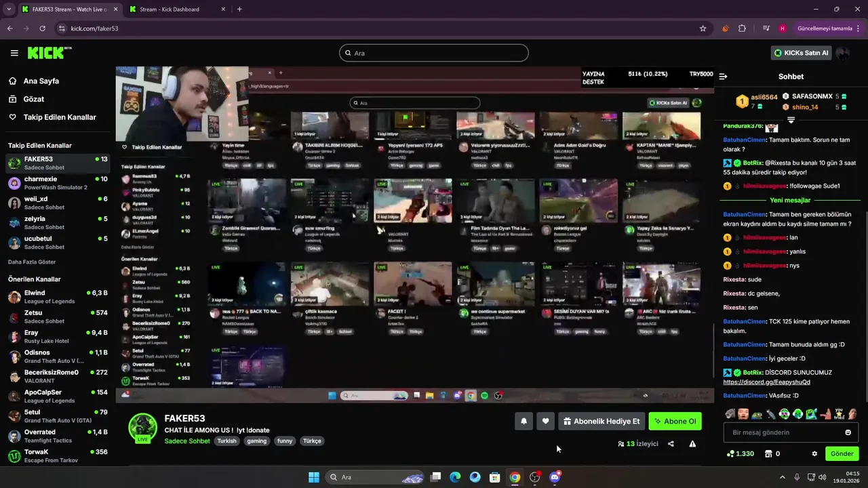Click Abonelik Hediye Et button
868x488 pixels.
click(601, 421)
